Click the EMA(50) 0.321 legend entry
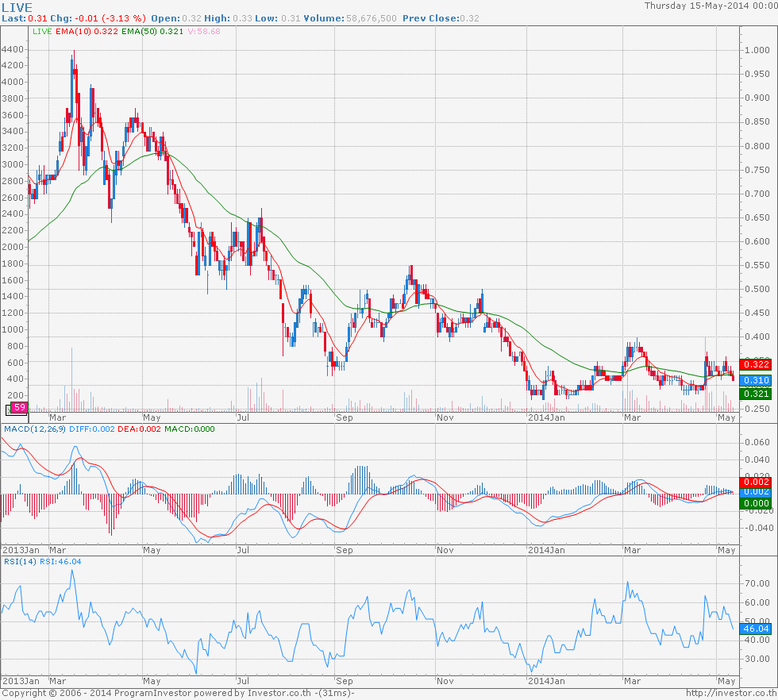Screen dimensions: 778x700 (152, 31)
